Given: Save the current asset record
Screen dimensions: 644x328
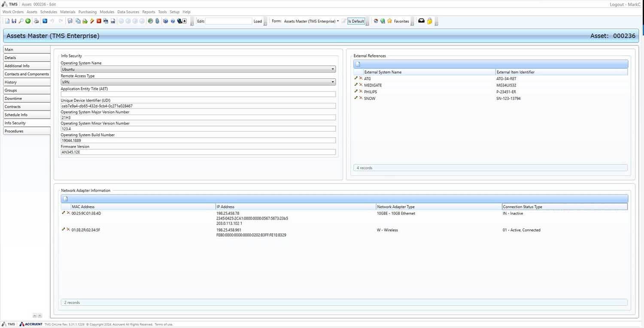Looking at the screenshot, I should [x=14, y=21].
